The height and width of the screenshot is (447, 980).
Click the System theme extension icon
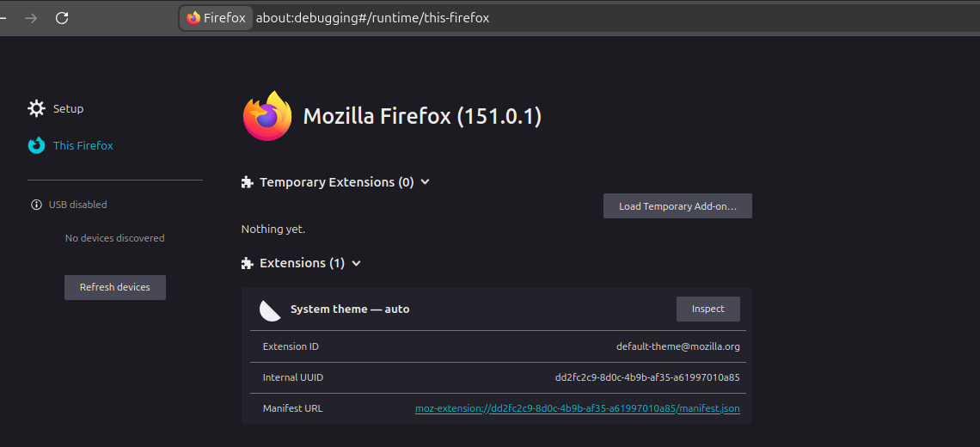click(270, 309)
